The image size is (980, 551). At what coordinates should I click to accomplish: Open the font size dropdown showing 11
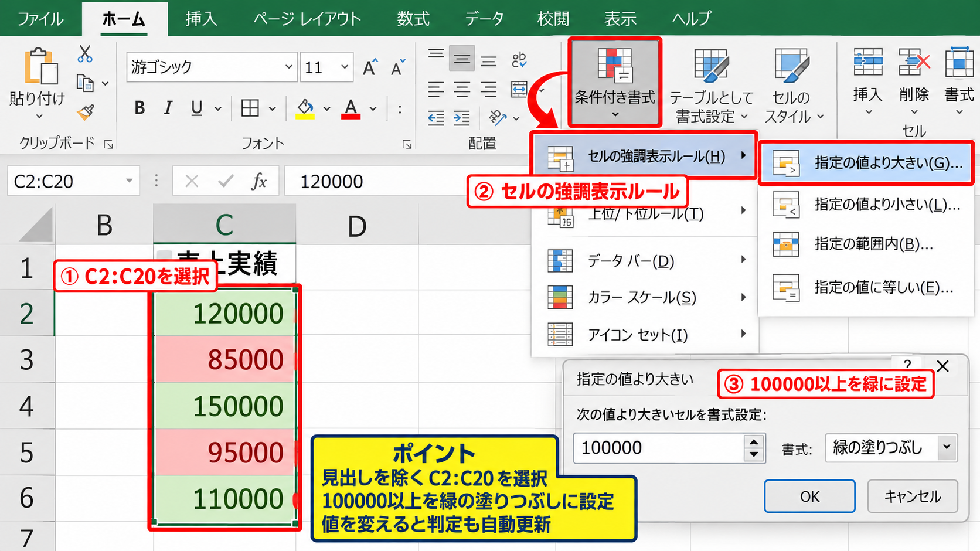[x=344, y=67]
